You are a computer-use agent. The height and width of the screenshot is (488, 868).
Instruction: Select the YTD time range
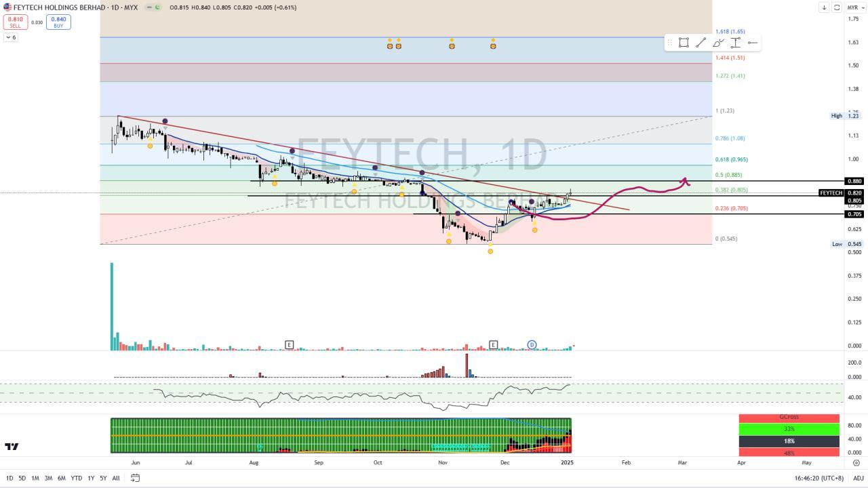coord(76,479)
